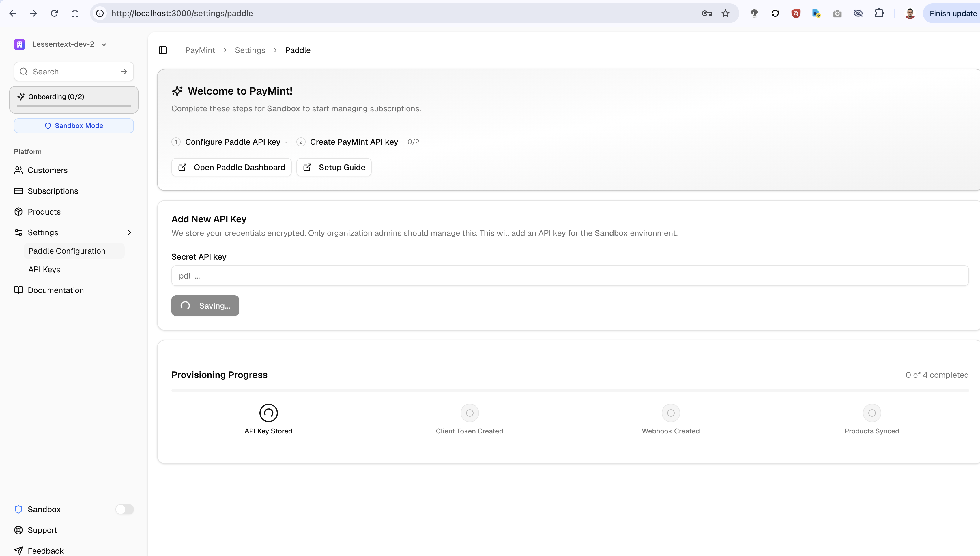Viewport: 980px width, 556px height.
Task: Open the Customers section in sidebar
Action: (47, 170)
